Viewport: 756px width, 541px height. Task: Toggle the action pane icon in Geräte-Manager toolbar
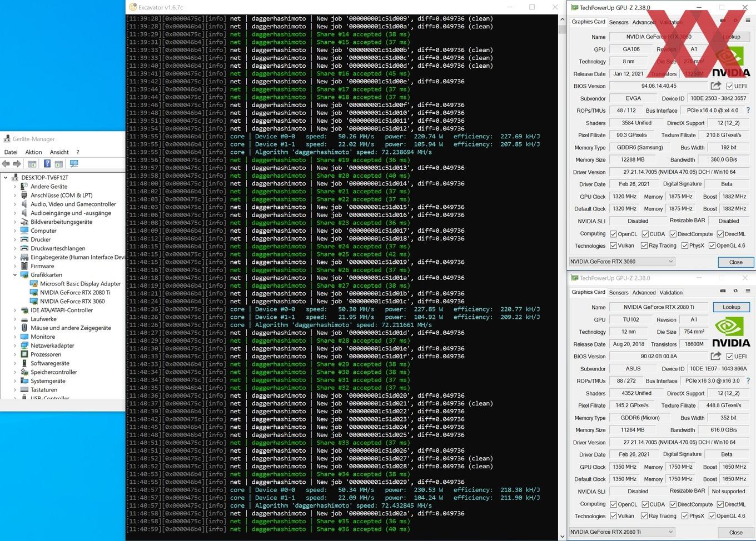[x=59, y=164]
